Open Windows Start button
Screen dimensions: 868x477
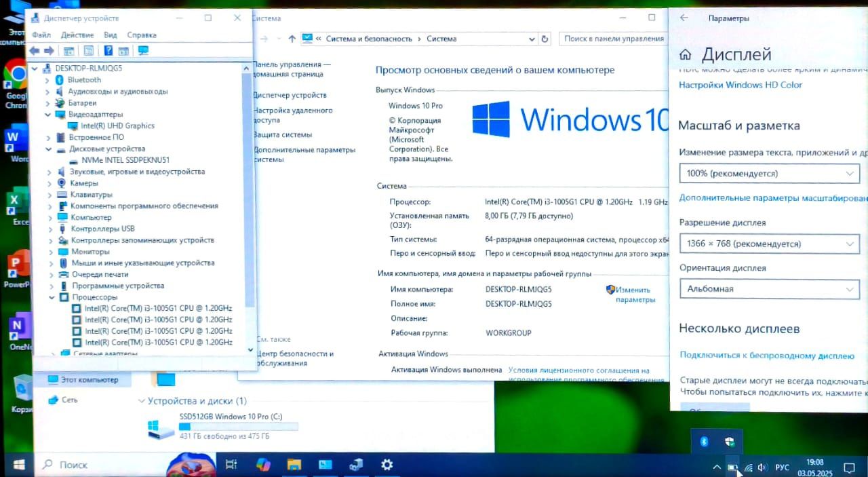pos(18,465)
